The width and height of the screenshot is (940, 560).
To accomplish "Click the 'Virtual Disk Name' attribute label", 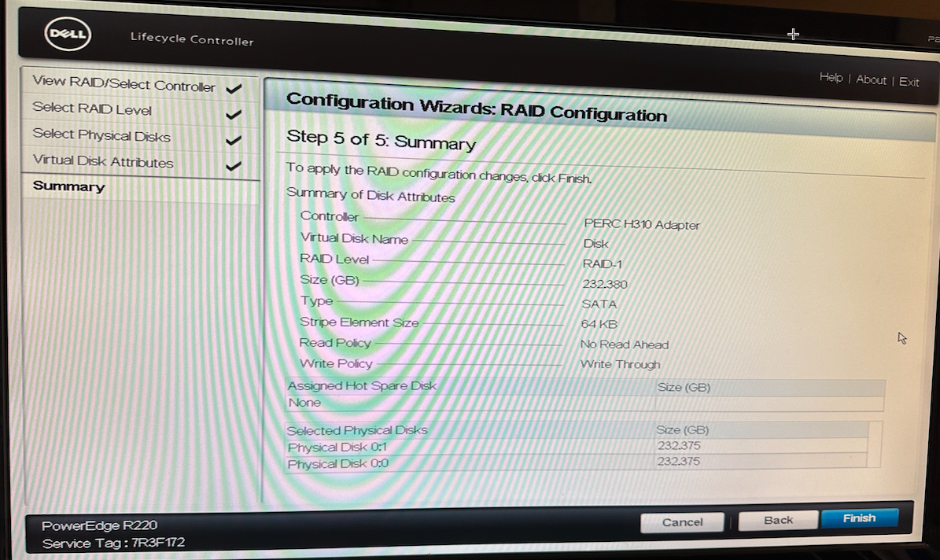I will 354,238.
